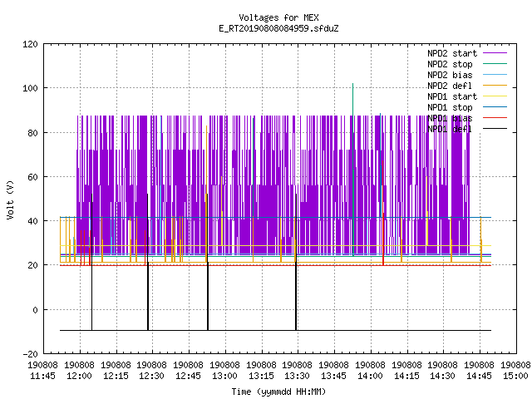Click the y-axis tick label 60
Image resolution: width=532 pixels, height=399 pixels.
pos(32,177)
